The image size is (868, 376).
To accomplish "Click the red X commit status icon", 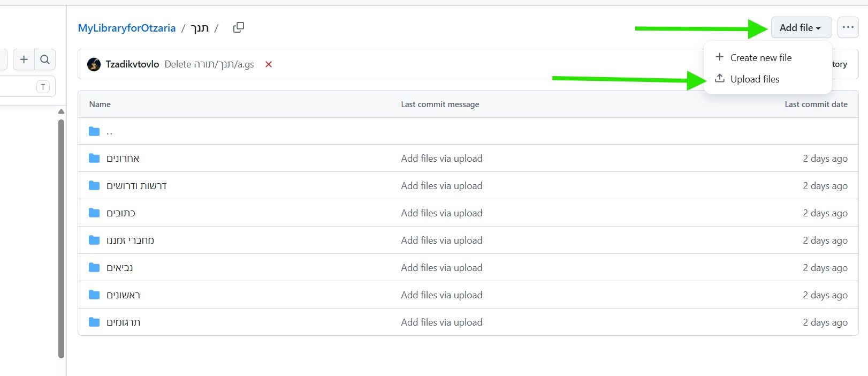I will [269, 64].
